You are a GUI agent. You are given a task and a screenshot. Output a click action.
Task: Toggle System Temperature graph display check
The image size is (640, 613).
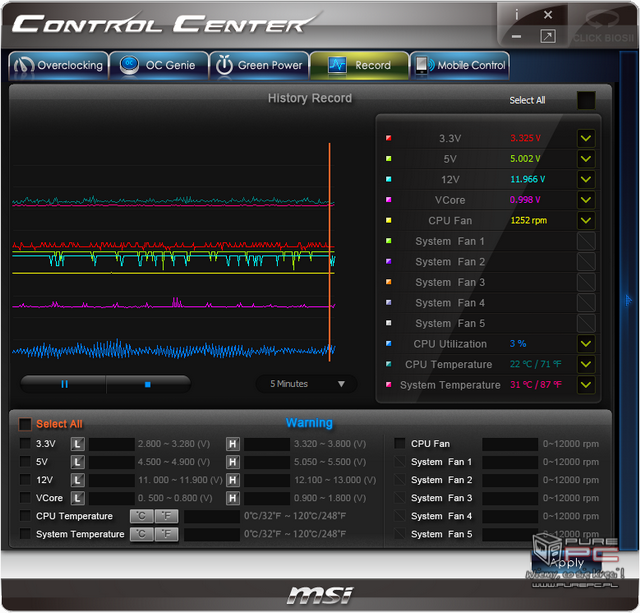click(x=586, y=385)
